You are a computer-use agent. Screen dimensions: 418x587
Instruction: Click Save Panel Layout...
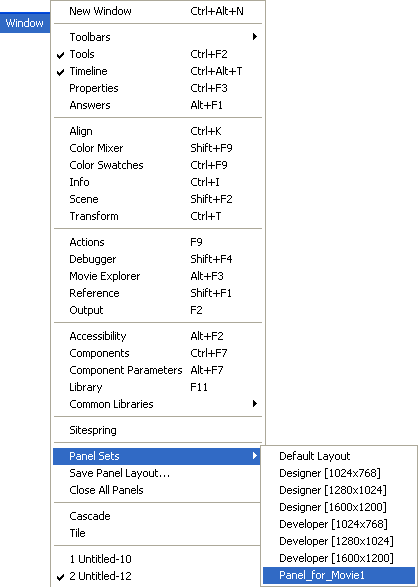[157, 474]
